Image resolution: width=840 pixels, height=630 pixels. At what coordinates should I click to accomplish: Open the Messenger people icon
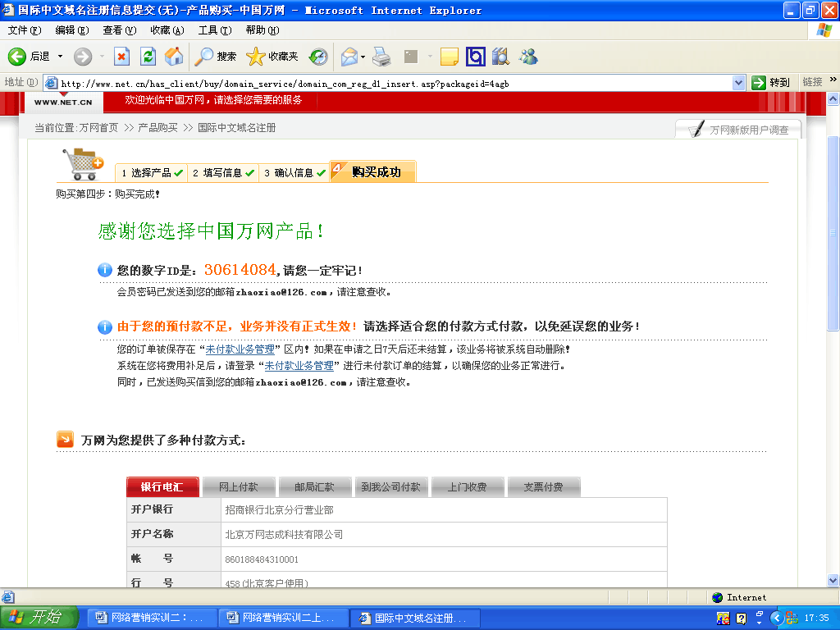[528, 57]
